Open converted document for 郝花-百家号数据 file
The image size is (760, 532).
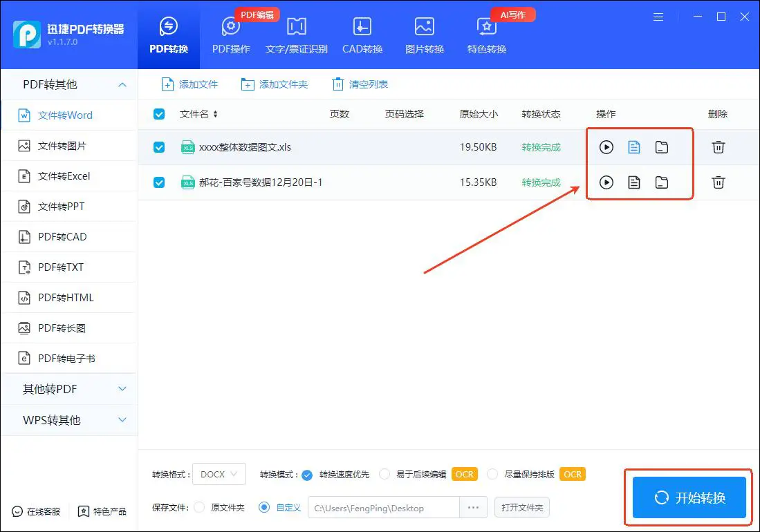(x=634, y=182)
